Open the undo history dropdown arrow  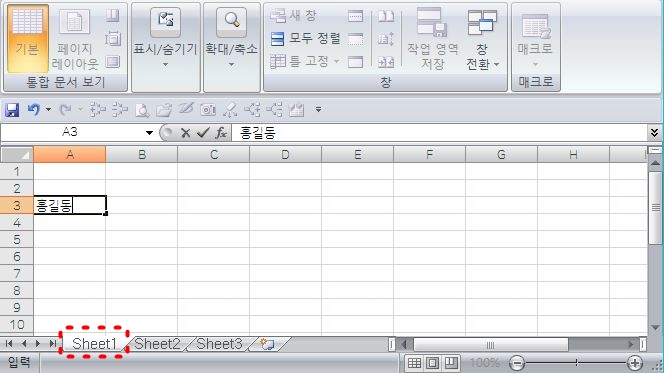pos(48,110)
